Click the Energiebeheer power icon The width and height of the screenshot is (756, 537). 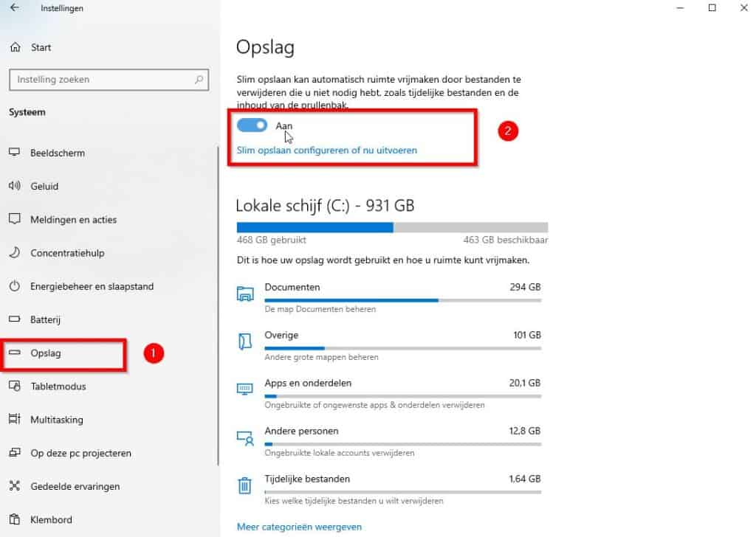click(x=15, y=286)
